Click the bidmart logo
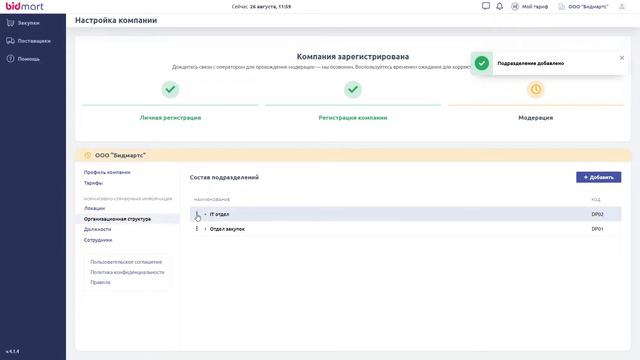 [x=24, y=6]
